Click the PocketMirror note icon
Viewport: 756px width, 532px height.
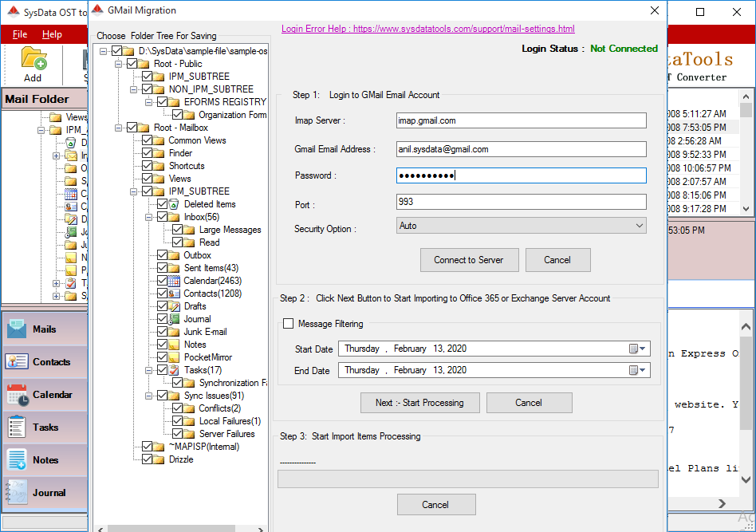(174, 357)
